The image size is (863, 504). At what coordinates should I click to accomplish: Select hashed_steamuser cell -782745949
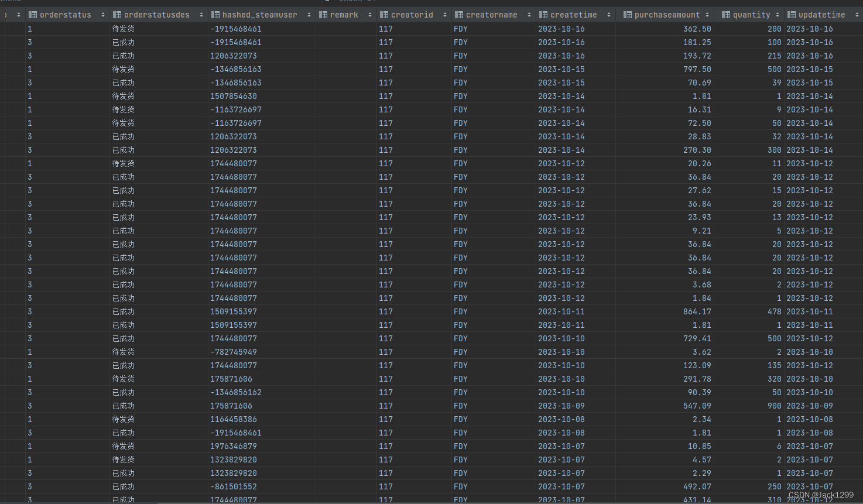pyautogui.click(x=234, y=352)
